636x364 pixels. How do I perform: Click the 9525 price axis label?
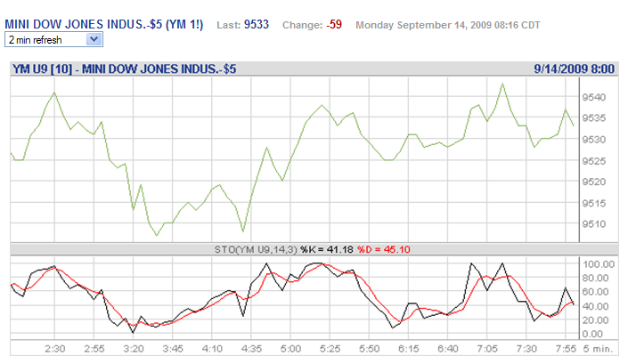point(594,161)
